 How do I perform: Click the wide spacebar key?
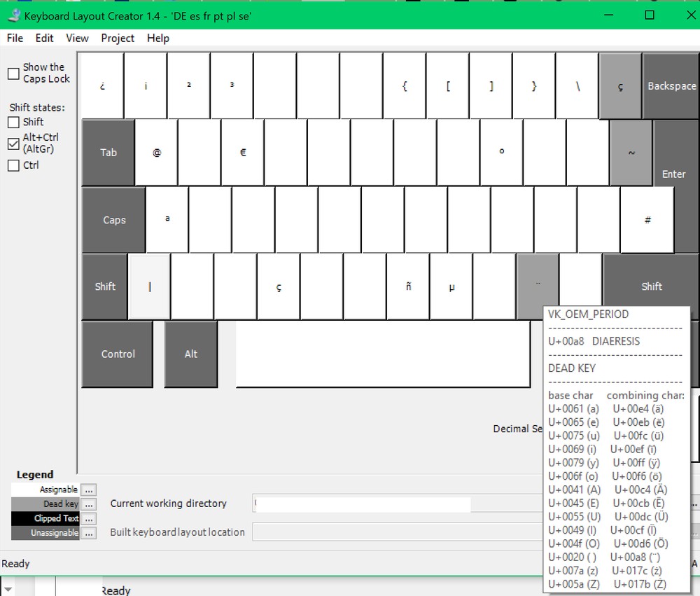pos(383,354)
